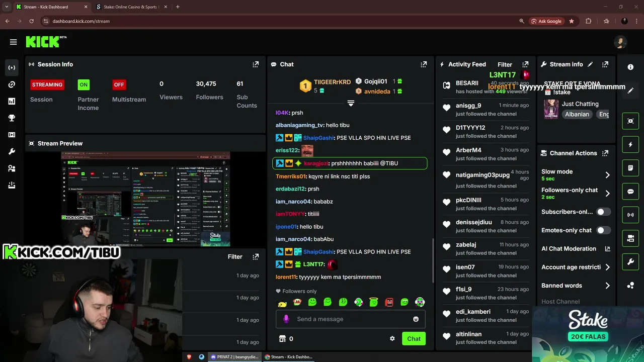Toggle channel actions widget in right rail
The height and width of the screenshot is (362, 644).
click(630, 238)
